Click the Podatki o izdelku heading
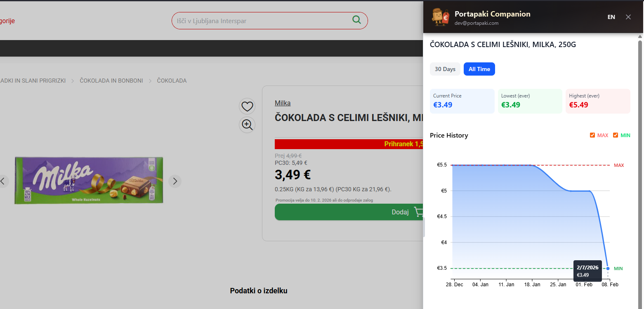The image size is (644, 309). pyautogui.click(x=259, y=291)
